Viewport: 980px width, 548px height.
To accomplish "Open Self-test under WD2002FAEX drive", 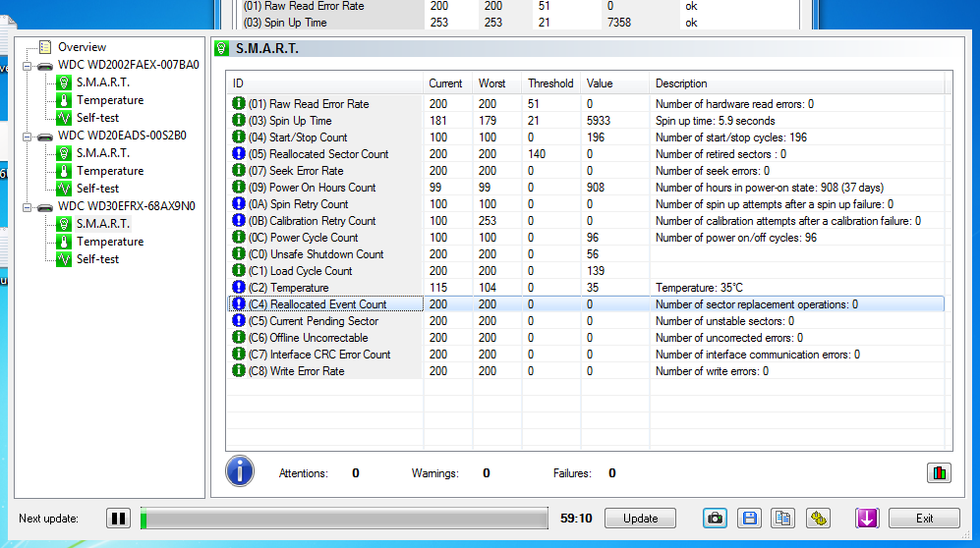I will point(97,117).
